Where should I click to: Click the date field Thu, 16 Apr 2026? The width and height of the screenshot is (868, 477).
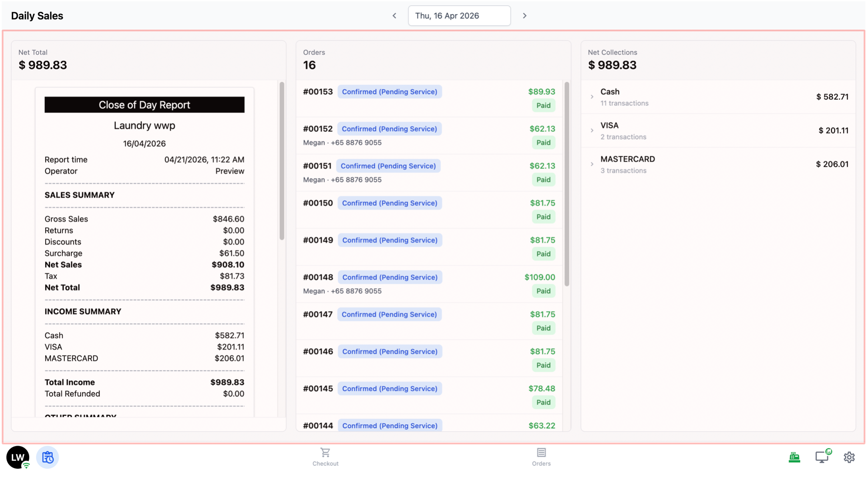coord(459,16)
